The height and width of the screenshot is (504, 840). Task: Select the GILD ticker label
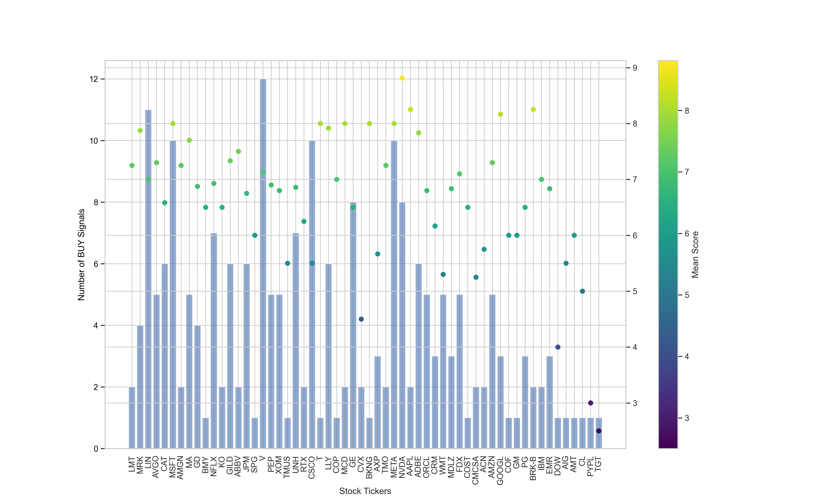230,466
